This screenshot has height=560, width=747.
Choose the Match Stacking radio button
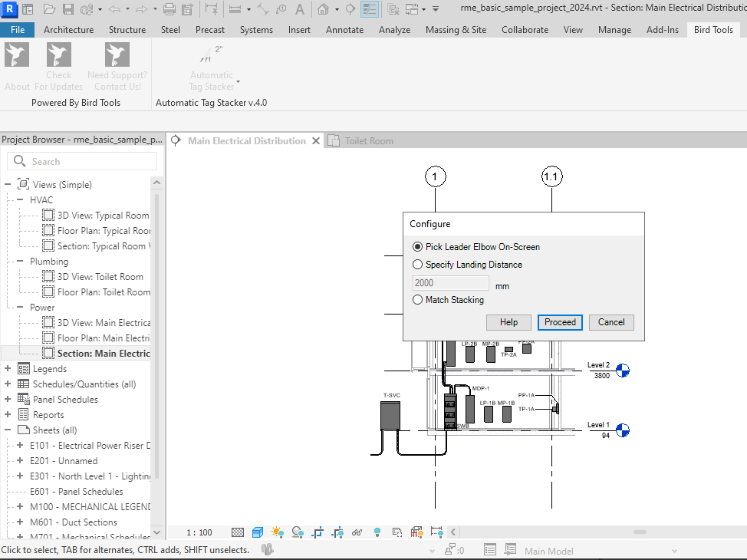click(x=417, y=300)
